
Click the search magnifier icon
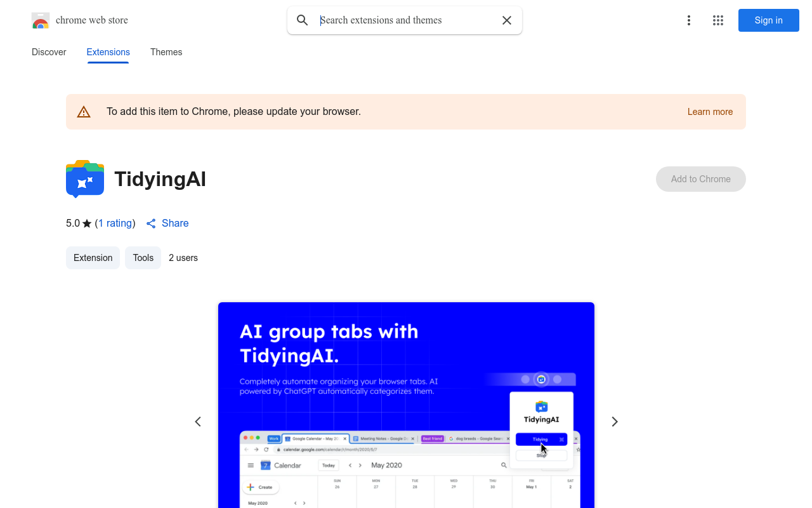[303, 20]
